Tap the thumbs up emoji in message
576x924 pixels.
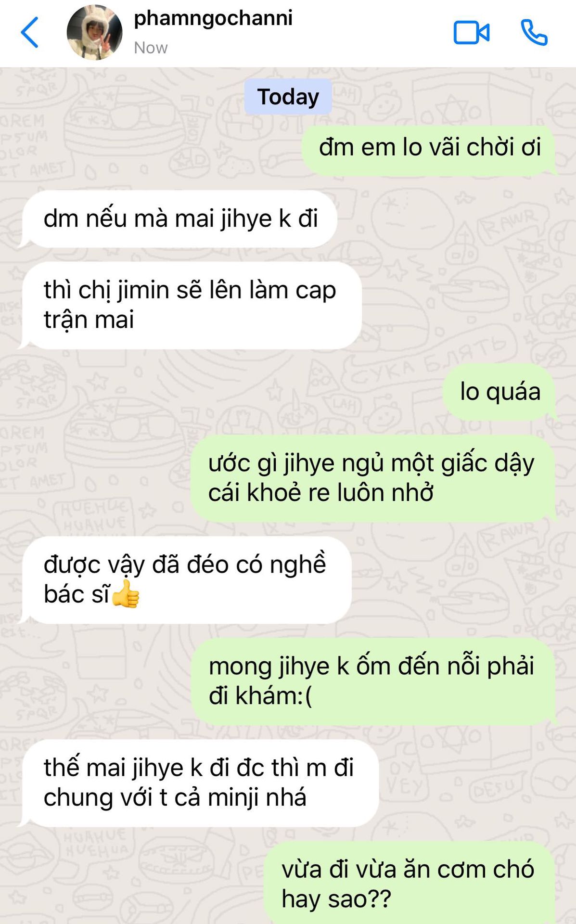click(x=125, y=594)
